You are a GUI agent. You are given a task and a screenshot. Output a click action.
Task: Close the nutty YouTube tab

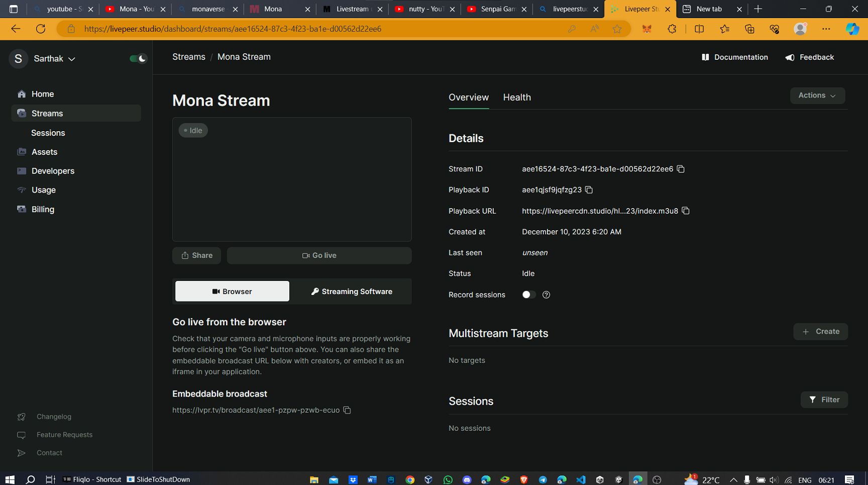click(x=452, y=9)
